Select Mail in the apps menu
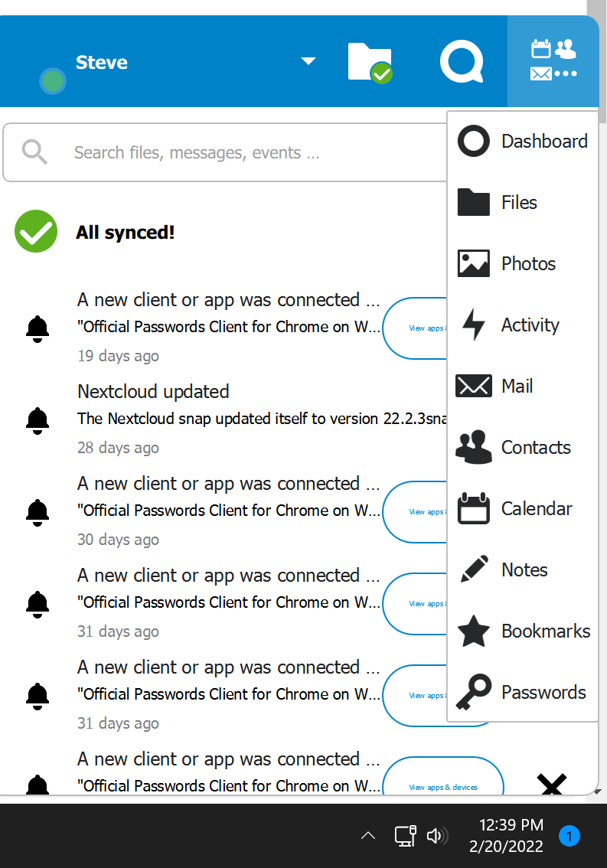 coord(517,387)
